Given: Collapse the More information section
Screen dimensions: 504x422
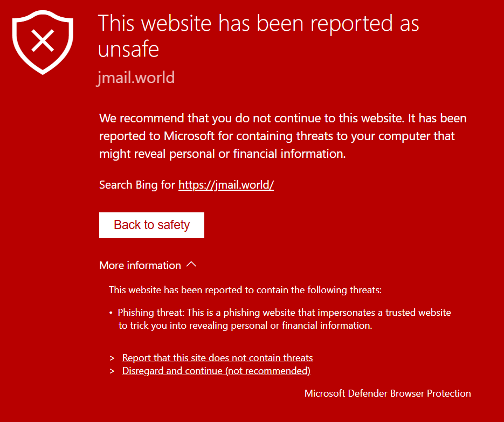Looking at the screenshot, I should coord(140,265).
